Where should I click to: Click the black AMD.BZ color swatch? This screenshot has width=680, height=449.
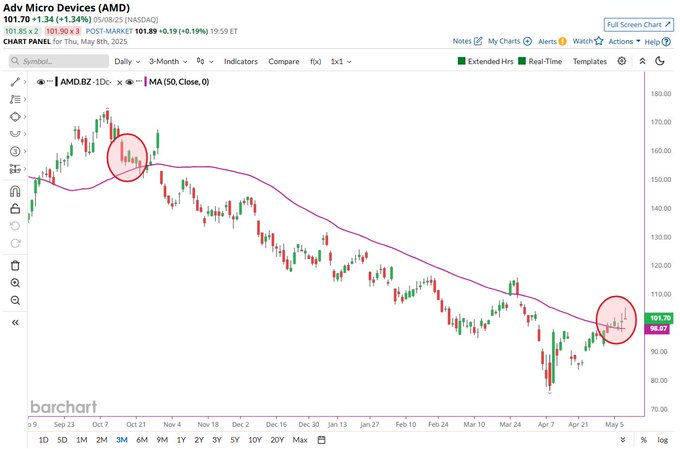57,82
